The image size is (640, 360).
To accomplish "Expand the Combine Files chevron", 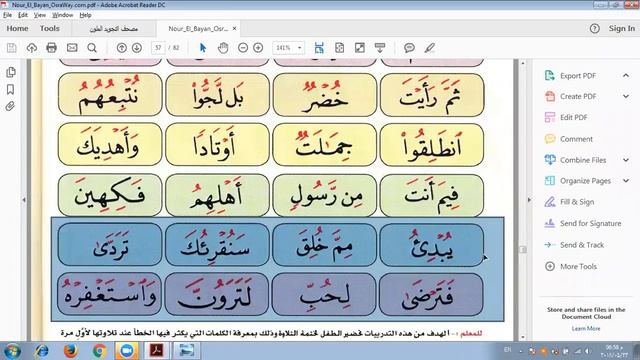I will point(626,160).
